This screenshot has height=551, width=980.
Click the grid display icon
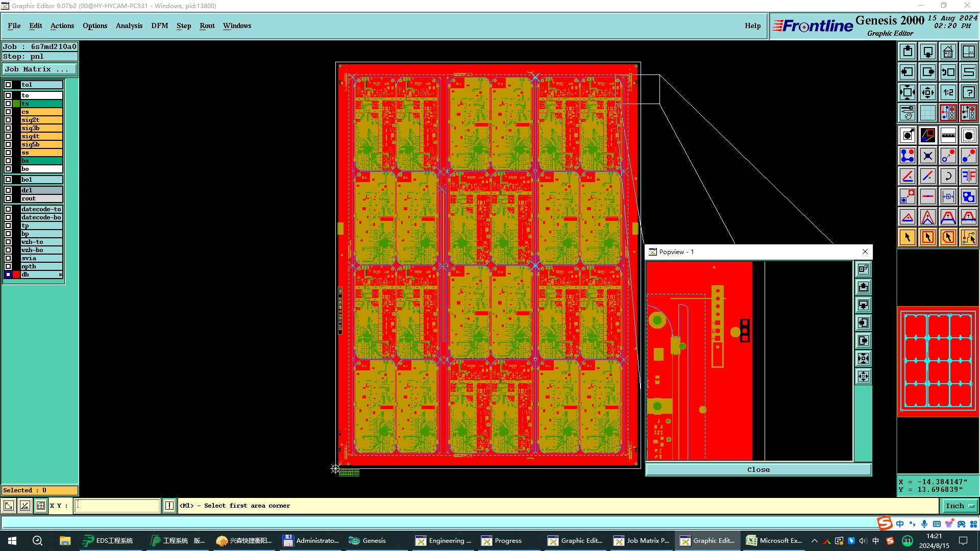point(927,113)
